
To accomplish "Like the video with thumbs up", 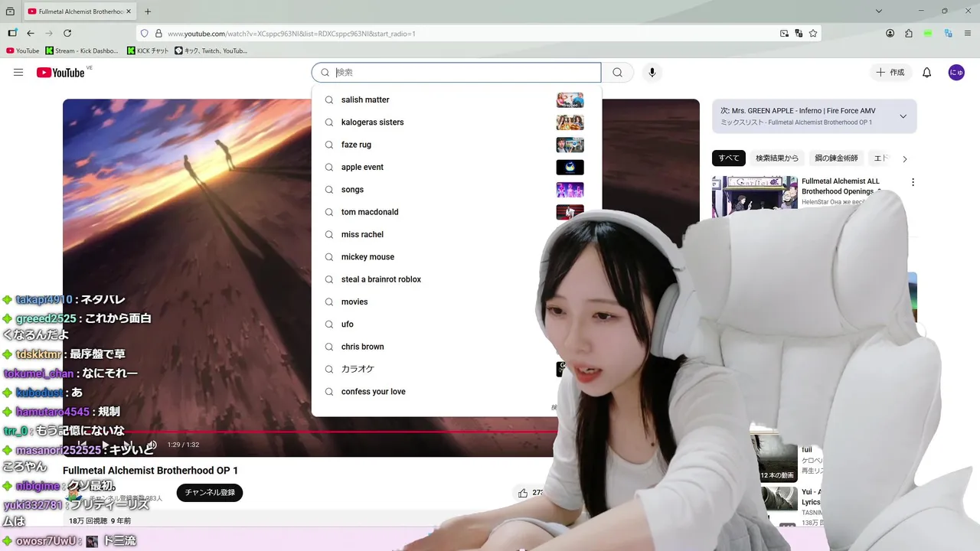I will pos(523,493).
